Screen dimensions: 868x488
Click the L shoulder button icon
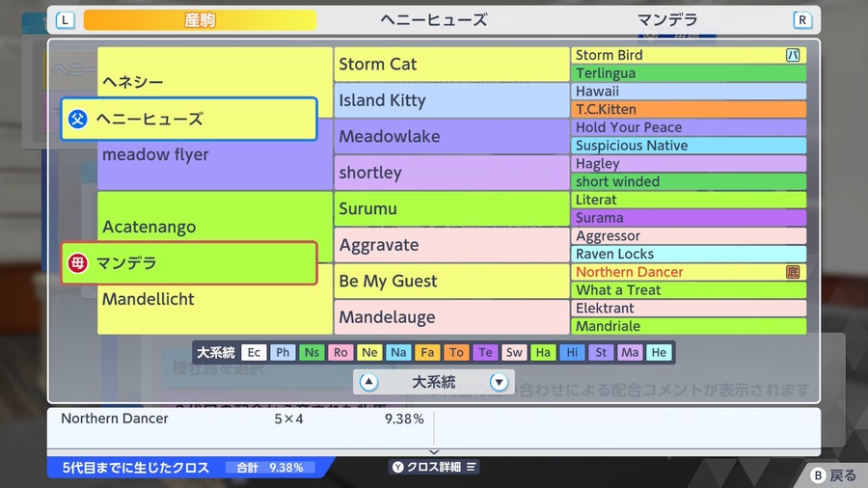click(x=66, y=20)
